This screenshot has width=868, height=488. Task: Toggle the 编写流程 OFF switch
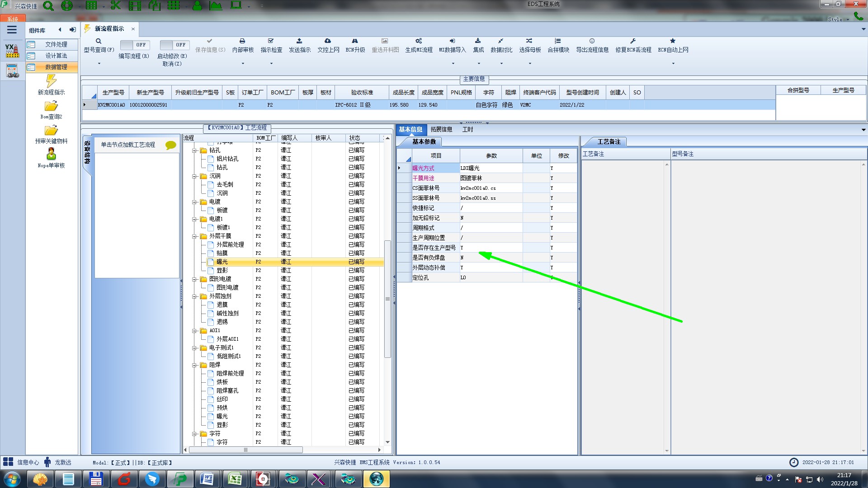pyautogui.click(x=134, y=45)
